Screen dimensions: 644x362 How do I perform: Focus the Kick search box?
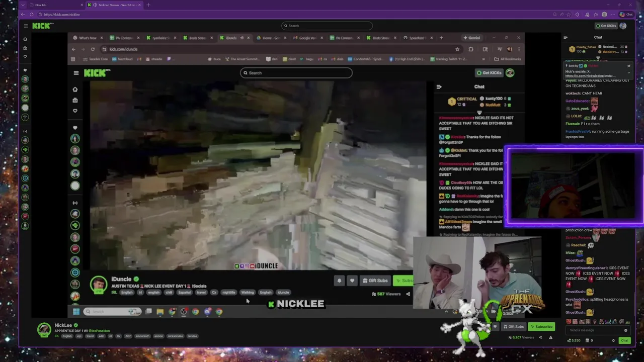click(327, 26)
